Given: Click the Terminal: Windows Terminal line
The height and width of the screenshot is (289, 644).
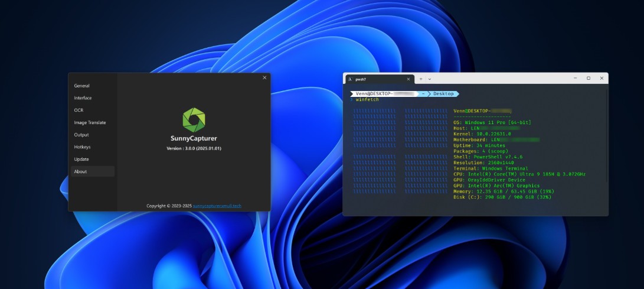Looking at the screenshot, I should (491, 168).
